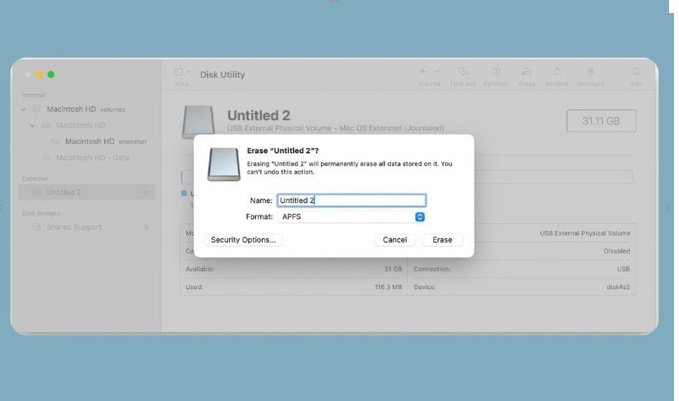Confirm with the Erase button

coord(442,240)
